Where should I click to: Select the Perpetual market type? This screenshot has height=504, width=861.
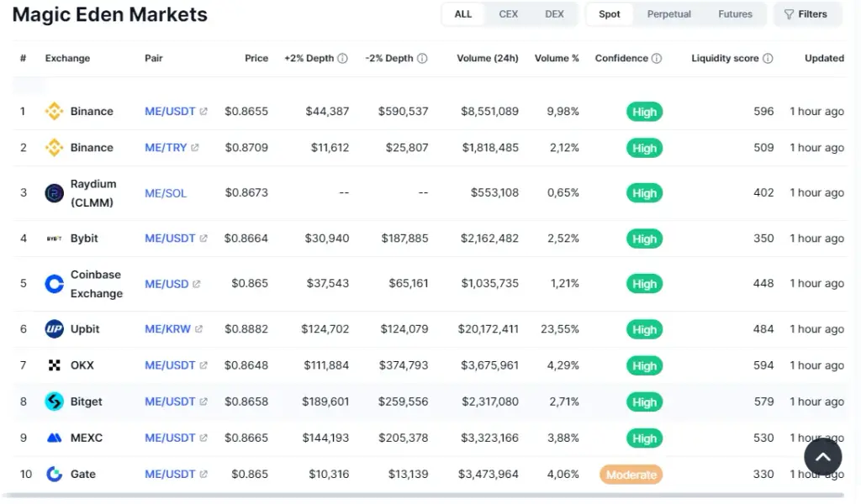[668, 14]
